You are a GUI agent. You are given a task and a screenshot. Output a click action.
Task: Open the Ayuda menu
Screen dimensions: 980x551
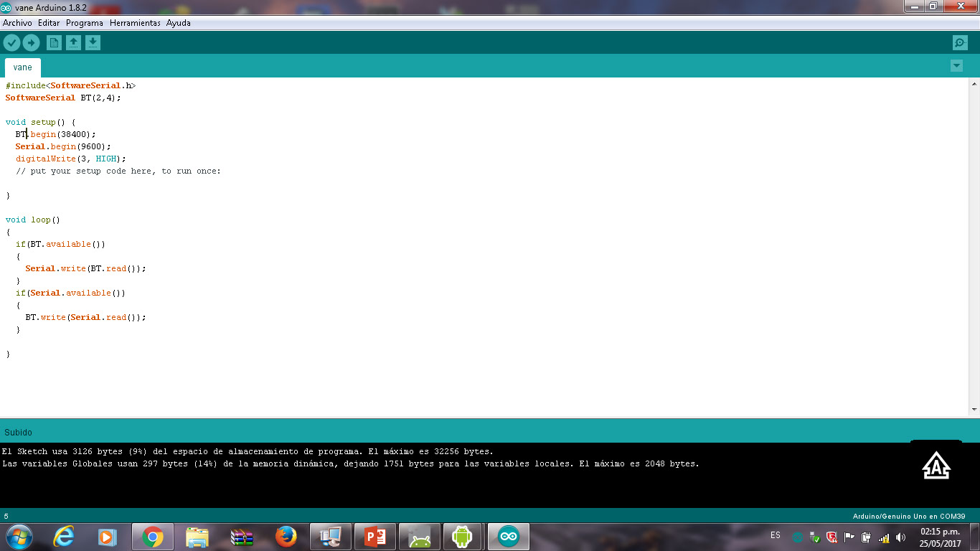(179, 23)
